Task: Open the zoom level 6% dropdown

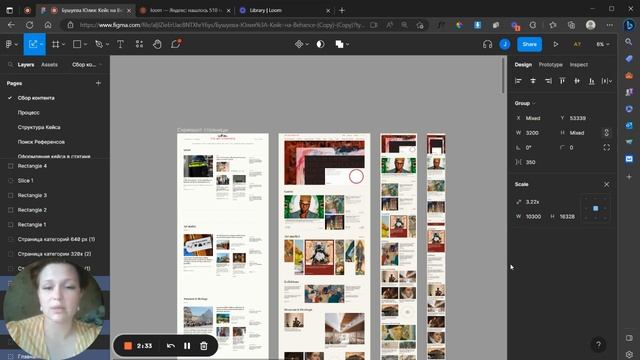Action: [603, 44]
